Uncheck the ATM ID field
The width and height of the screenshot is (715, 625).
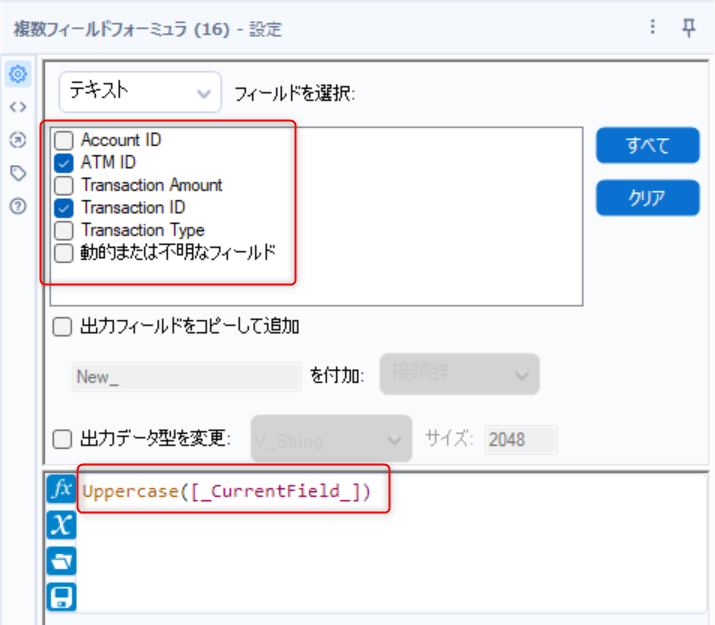[x=64, y=163]
